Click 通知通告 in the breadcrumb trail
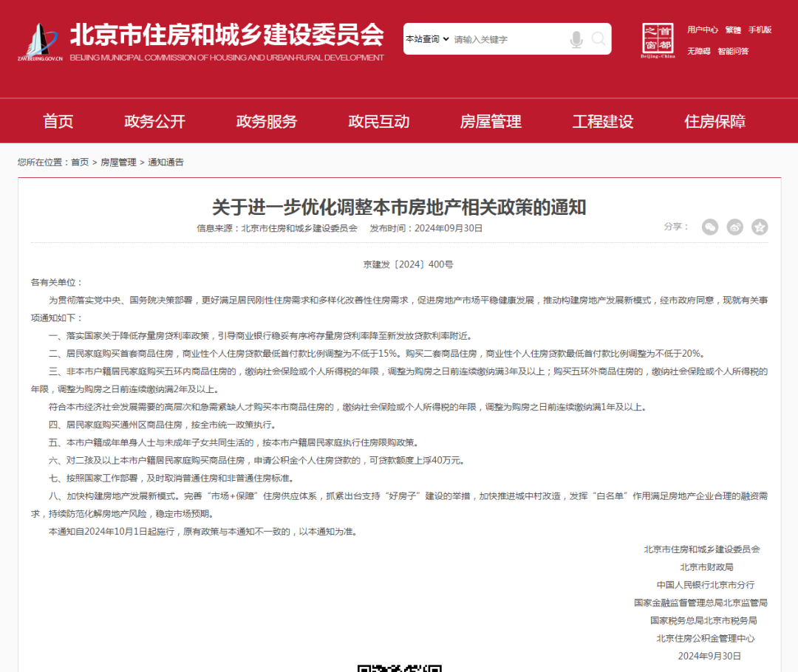Image resolution: width=798 pixels, height=672 pixels. [x=166, y=162]
